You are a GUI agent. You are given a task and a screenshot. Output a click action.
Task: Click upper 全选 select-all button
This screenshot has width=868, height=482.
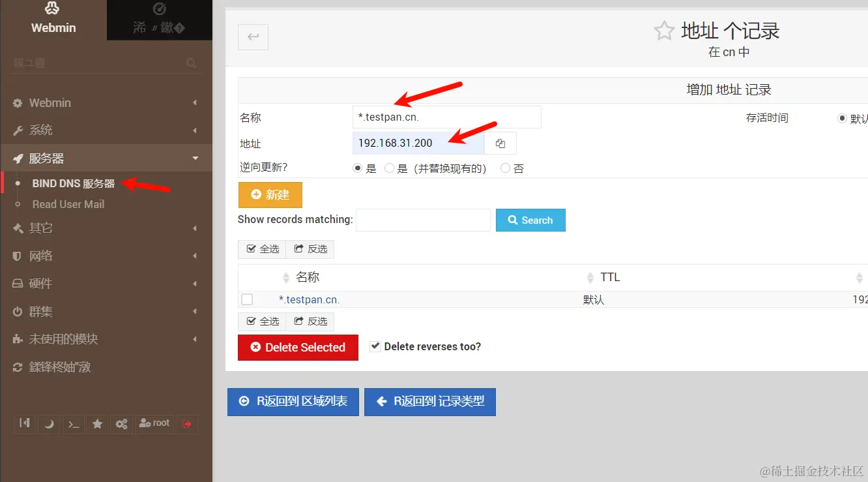(x=262, y=249)
